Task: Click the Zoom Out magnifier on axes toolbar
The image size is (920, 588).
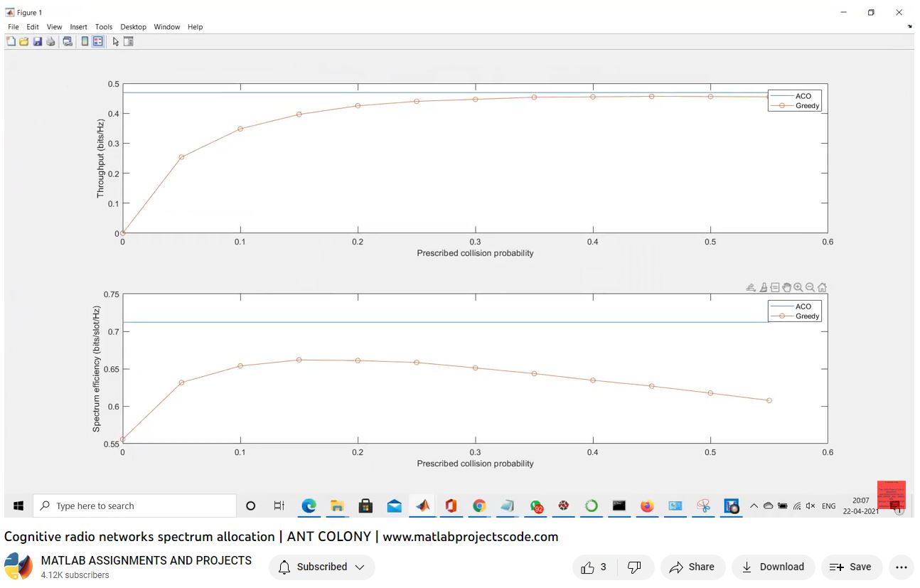Action: [x=810, y=287]
